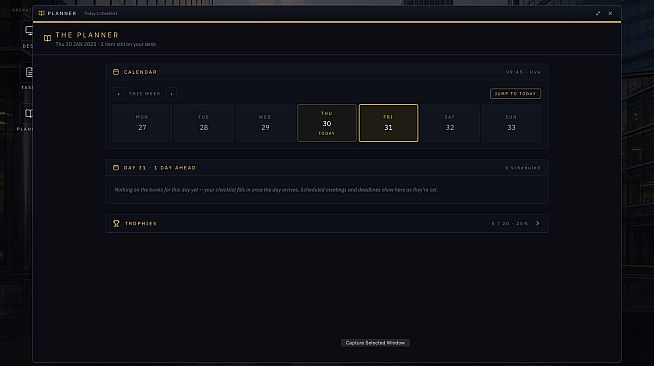Click the "Day 31 · 1 day ahead" heading
The width and height of the screenshot is (654, 366).
coord(160,168)
